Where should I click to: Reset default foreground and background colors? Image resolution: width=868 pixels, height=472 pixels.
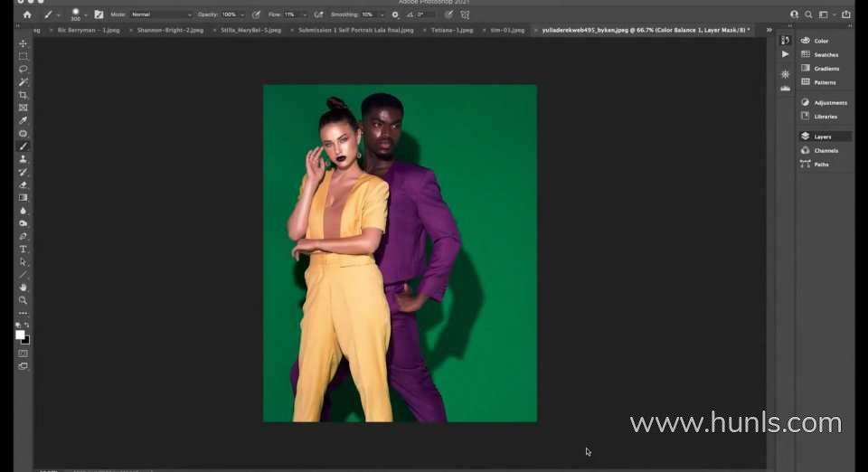[x=18, y=325]
